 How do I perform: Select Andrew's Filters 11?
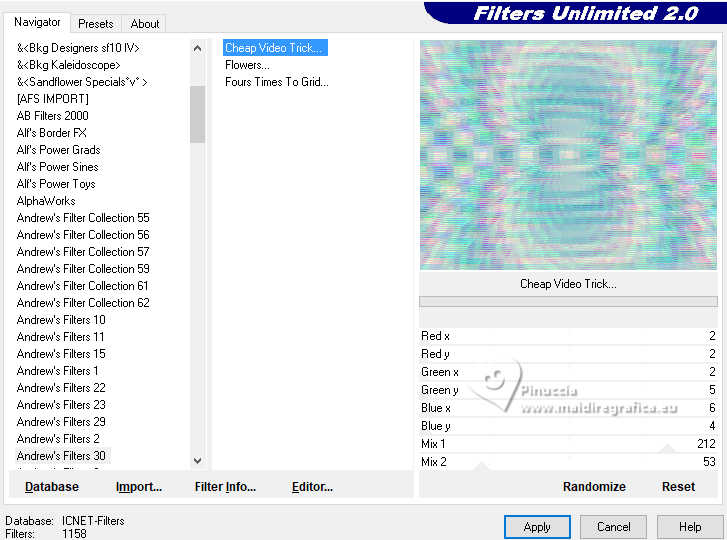click(61, 337)
